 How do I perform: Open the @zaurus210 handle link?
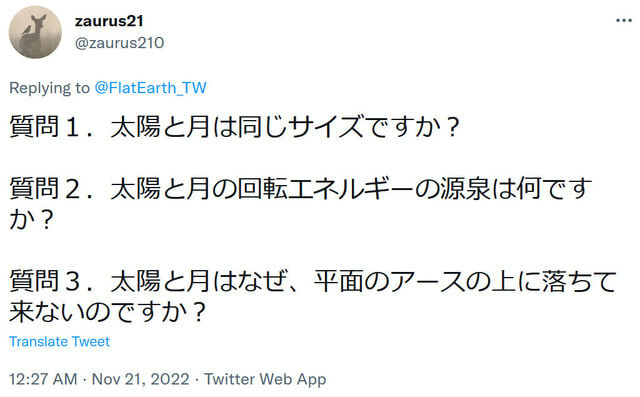[x=119, y=43]
